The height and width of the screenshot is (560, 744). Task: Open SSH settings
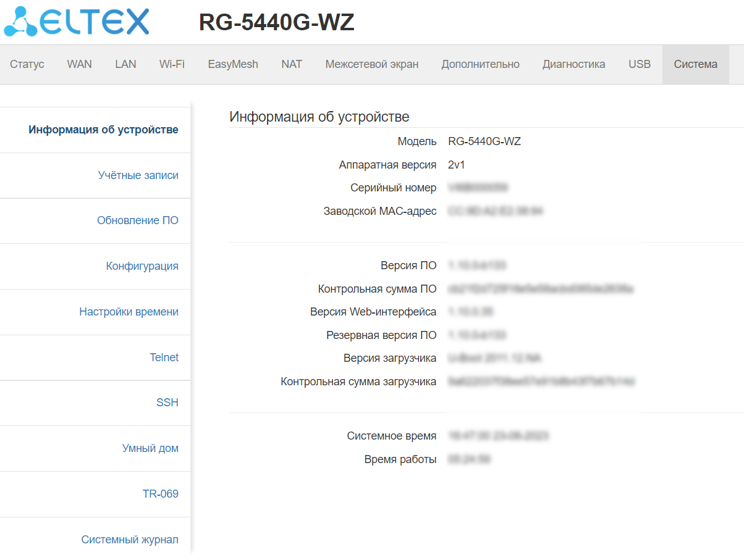pyautogui.click(x=167, y=403)
